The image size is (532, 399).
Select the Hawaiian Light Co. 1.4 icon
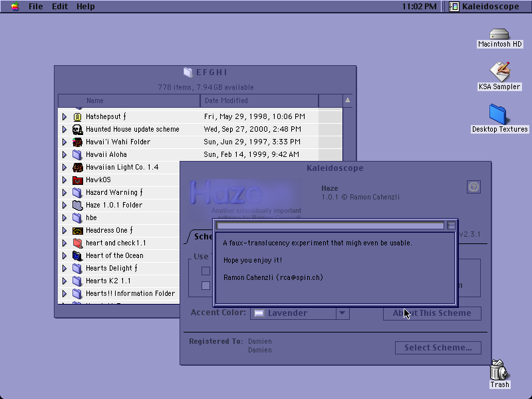tap(77, 168)
